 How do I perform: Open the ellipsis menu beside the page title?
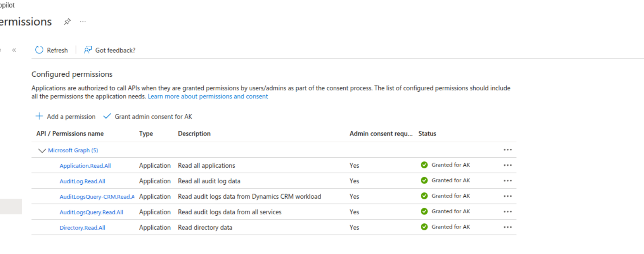point(83,22)
